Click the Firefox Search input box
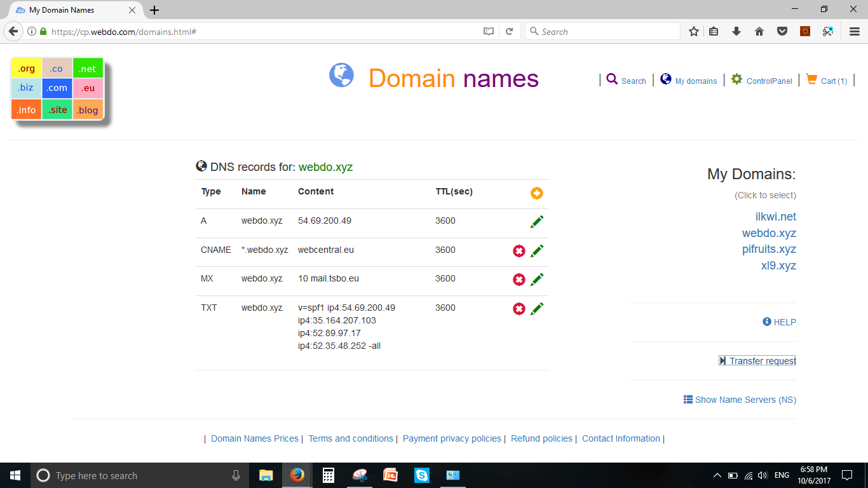Viewport: 868px width, 488px height. 602,31
